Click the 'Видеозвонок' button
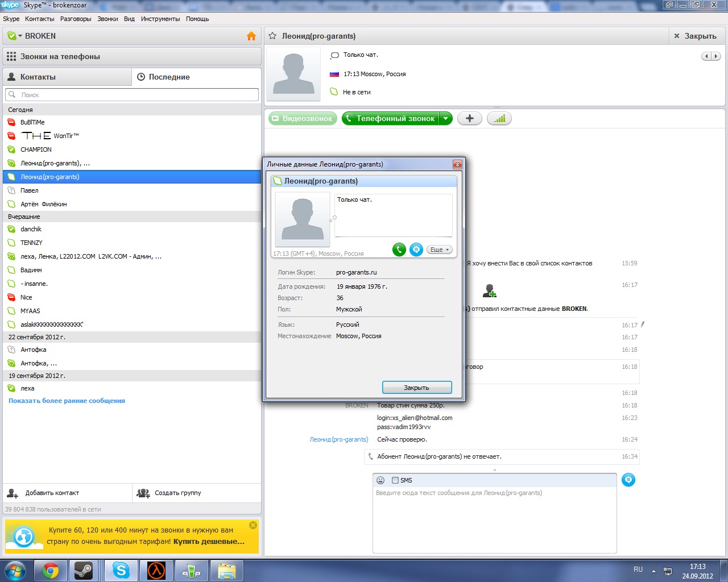The height and width of the screenshot is (582, 728). tap(303, 118)
